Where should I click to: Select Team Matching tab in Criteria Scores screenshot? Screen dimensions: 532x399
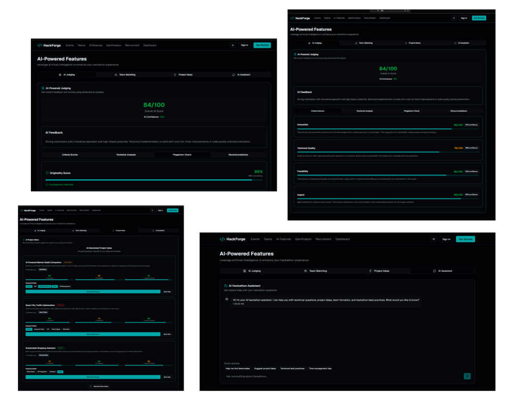pyautogui.click(x=364, y=43)
